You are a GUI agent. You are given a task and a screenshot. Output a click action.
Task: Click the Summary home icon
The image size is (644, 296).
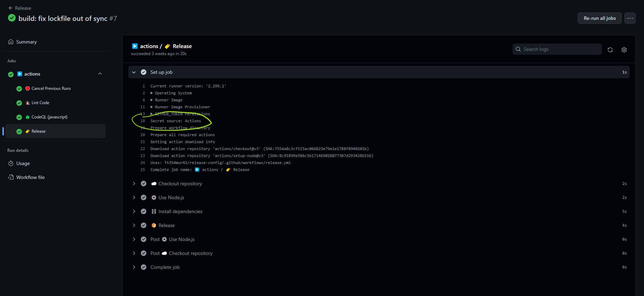coord(11,42)
